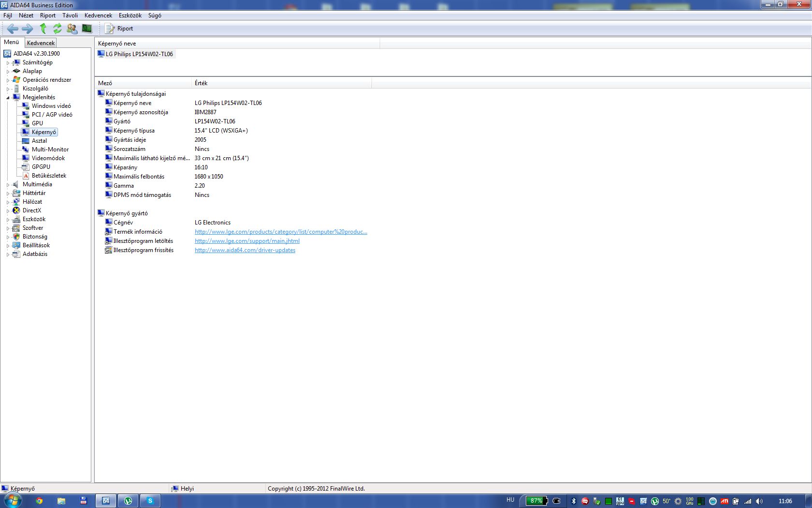Click the HU language indicator
This screenshot has height=508, width=812.
(x=510, y=500)
